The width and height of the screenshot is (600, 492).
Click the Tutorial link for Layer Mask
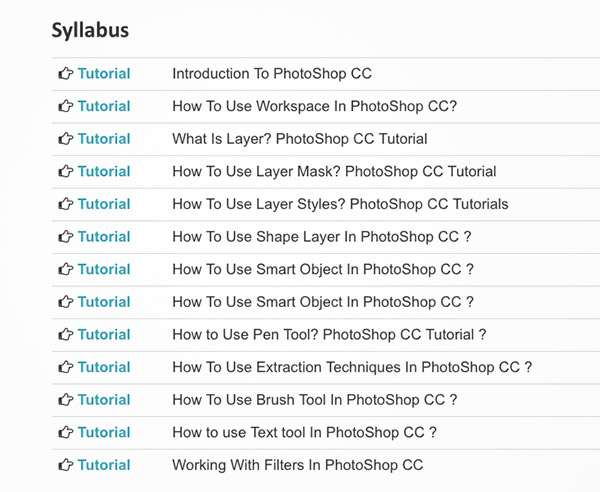104,172
